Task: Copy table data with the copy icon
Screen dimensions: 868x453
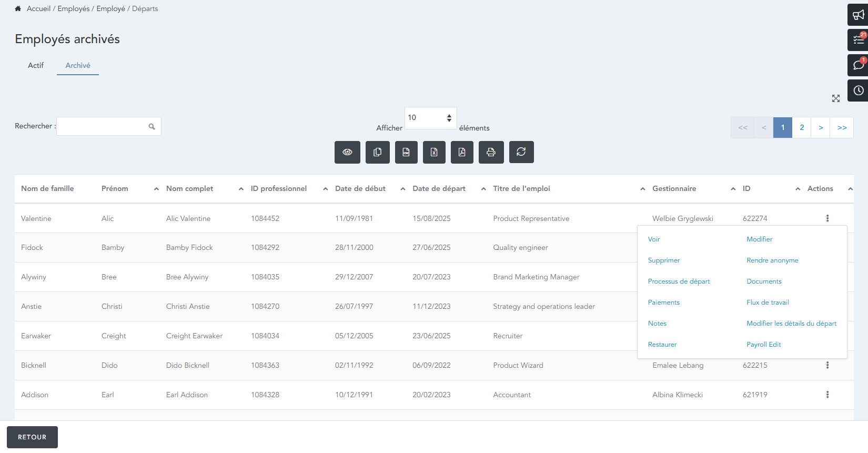Action: tap(377, 152)
